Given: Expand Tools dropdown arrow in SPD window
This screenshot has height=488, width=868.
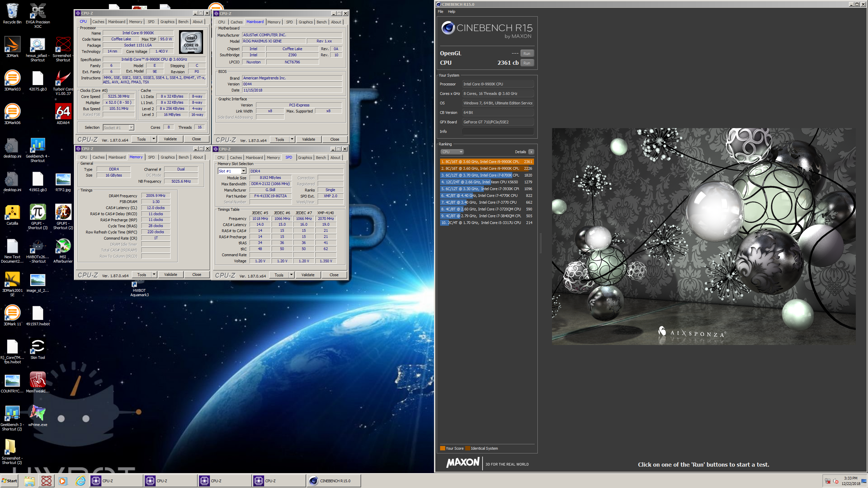Looking at the screenshot, I should click(x=291, y=275).
